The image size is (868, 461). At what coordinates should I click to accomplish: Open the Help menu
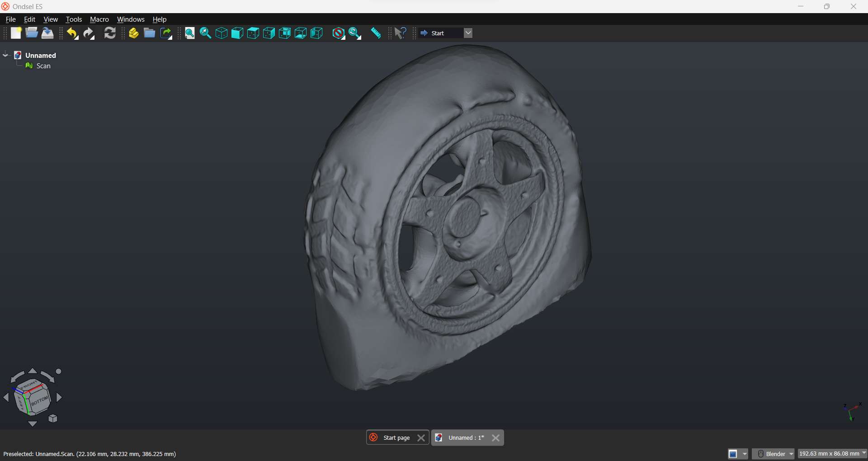[160, 19]
